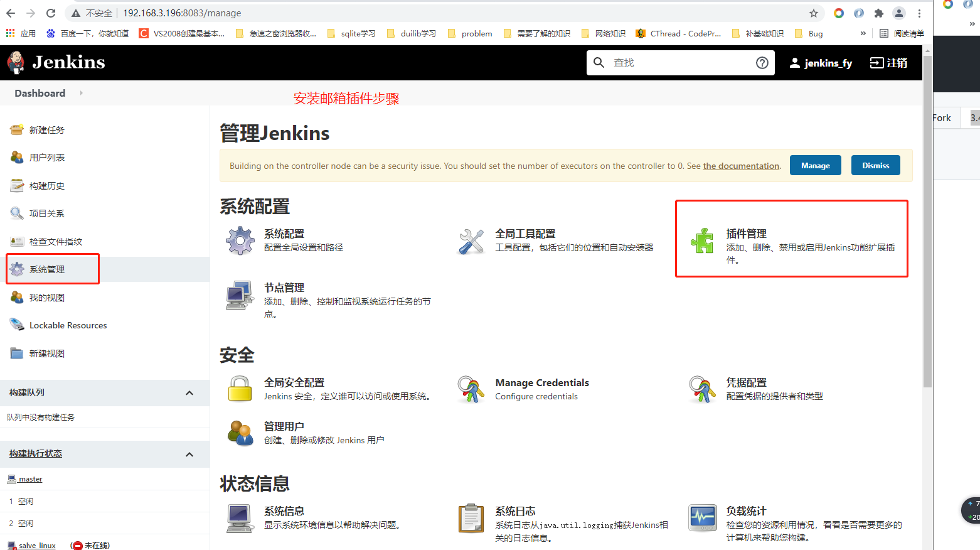Open the duilib学习 bookmark folder

coord(412,33)
